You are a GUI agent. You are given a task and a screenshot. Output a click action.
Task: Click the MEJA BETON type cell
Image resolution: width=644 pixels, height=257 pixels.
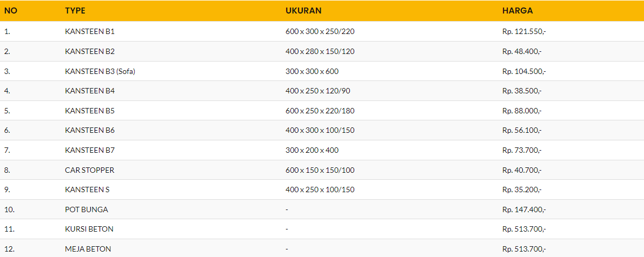click(88, 249)
